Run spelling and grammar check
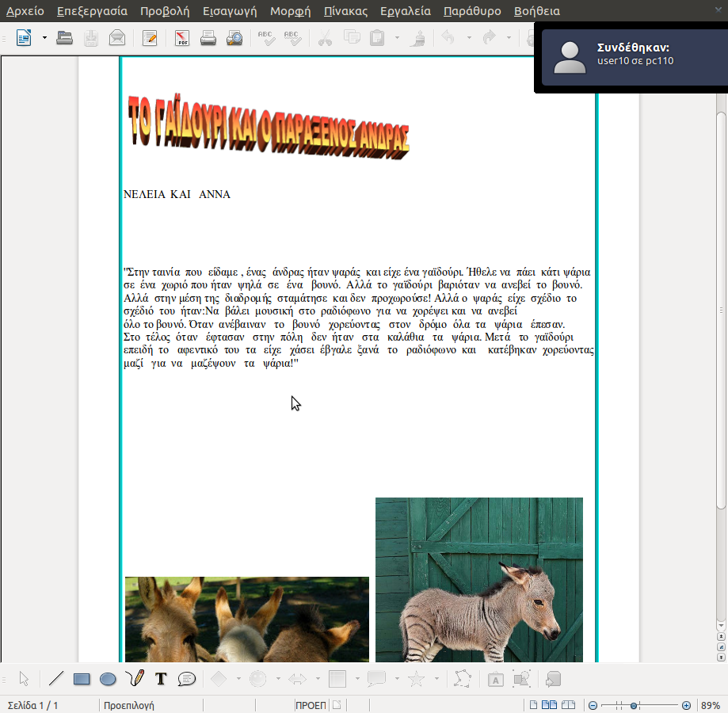Screen dimensions: 728x713 click(x=266, y=38)
